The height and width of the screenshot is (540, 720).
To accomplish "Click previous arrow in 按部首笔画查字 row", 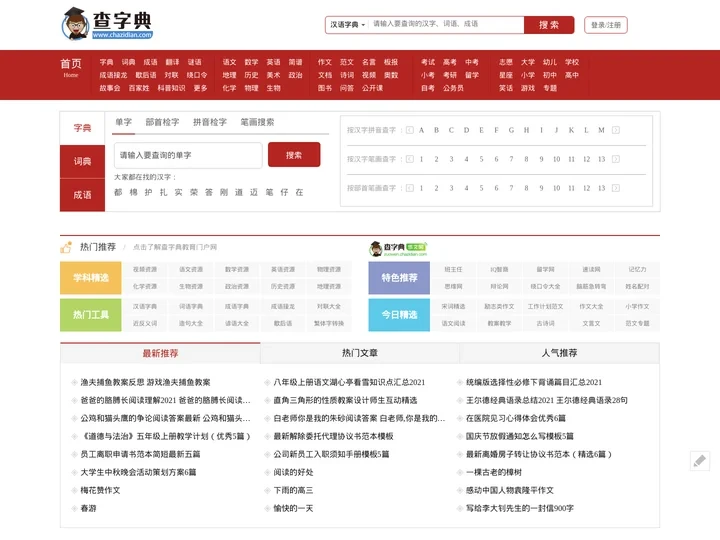I will pos(410,188).
